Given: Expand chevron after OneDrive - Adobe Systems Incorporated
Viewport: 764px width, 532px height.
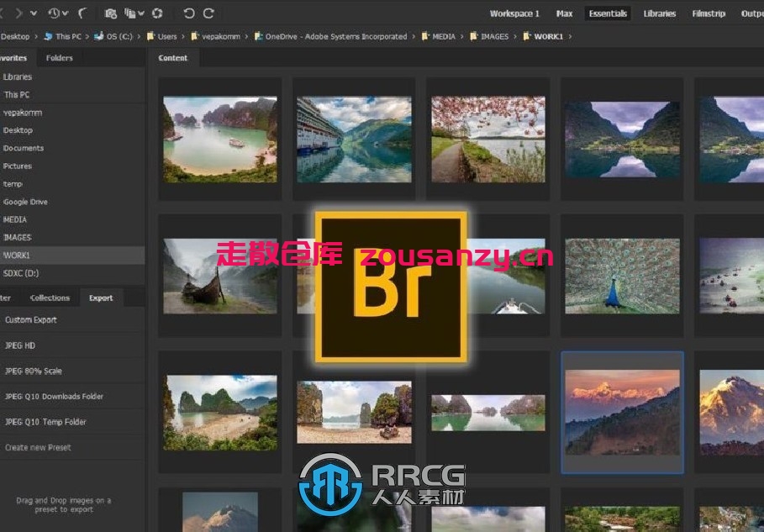Looking at the screenshot, I should point(414,36).
